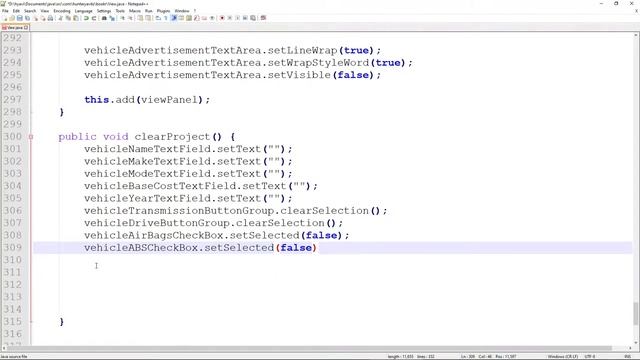
Task: Toggle INS insert mode in status bar
Action: coord(627,356)
